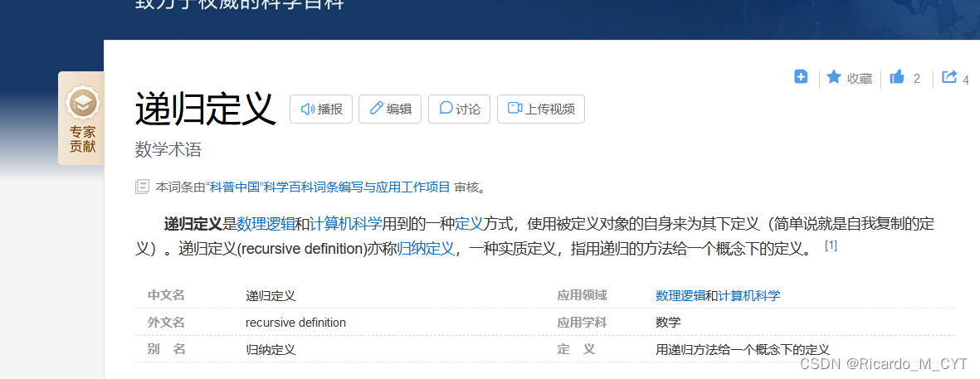This screenshot has height=379, width=980.
Task: Follow the 定义 link in the intro paragraph
Action: coord(469,224)
